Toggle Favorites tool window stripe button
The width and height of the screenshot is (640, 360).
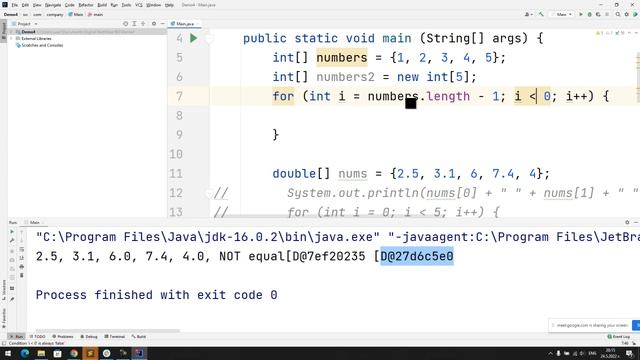pos(4,318)
